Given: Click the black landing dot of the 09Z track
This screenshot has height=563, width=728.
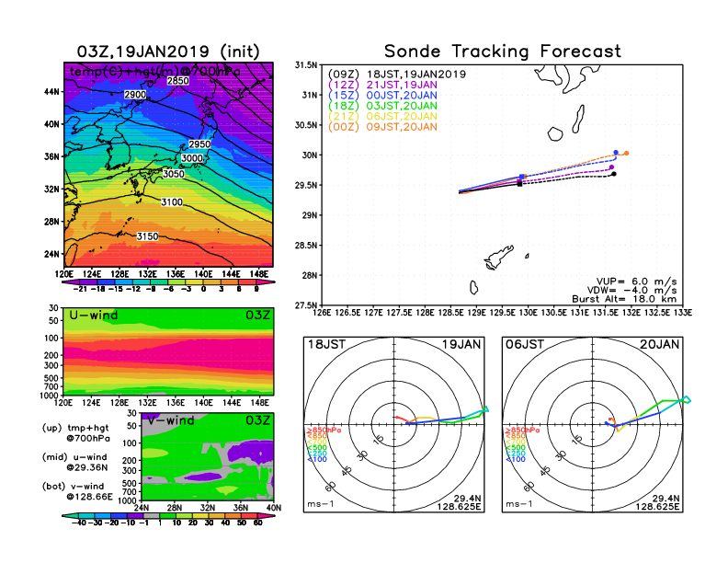Looking at the screenshot, I should 614,174.
